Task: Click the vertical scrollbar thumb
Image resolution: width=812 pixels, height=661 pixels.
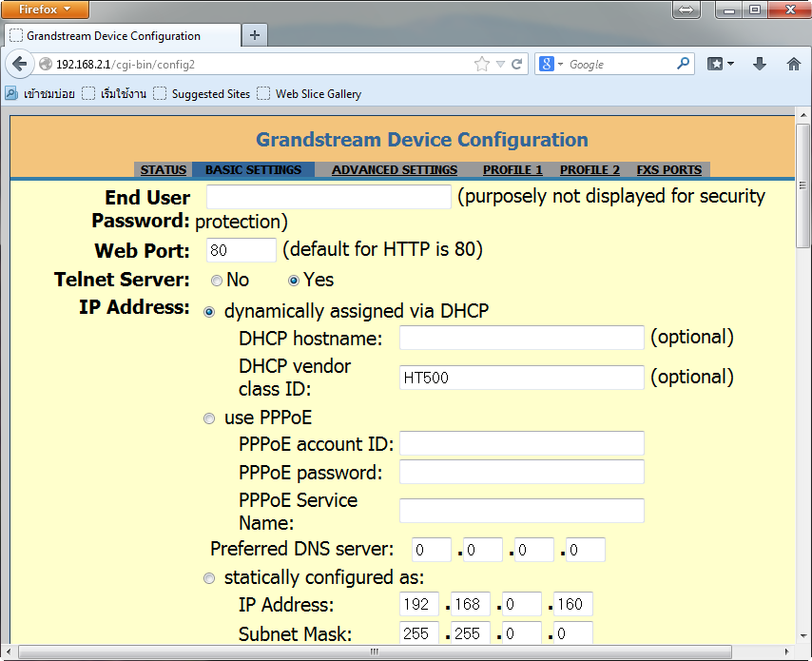Action: pos(802,185)
